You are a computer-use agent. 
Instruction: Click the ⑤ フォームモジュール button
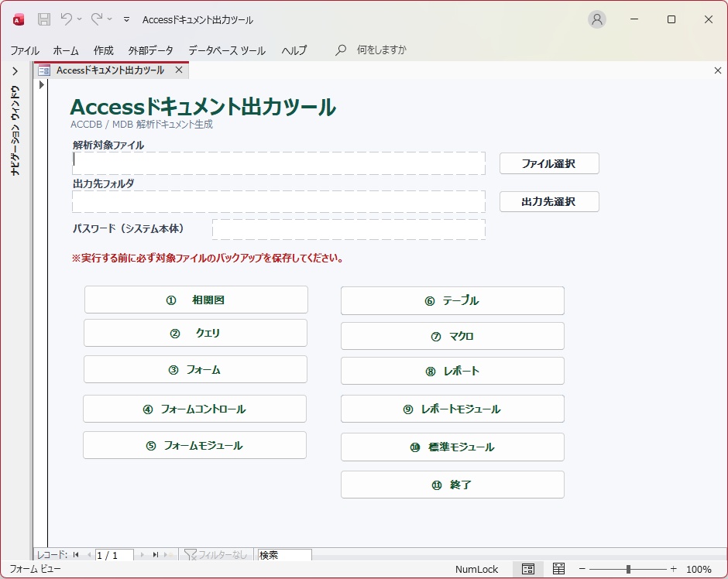[x=195, y=445]
